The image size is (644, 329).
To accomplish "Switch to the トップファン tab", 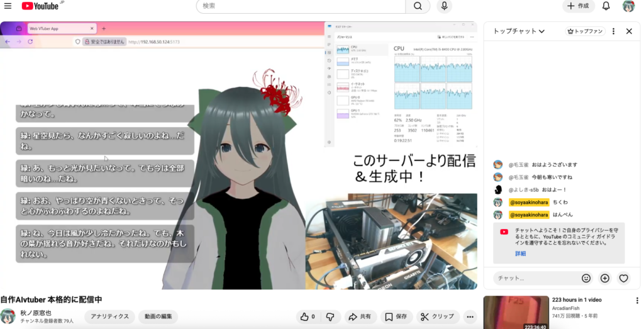I will 585,31.
